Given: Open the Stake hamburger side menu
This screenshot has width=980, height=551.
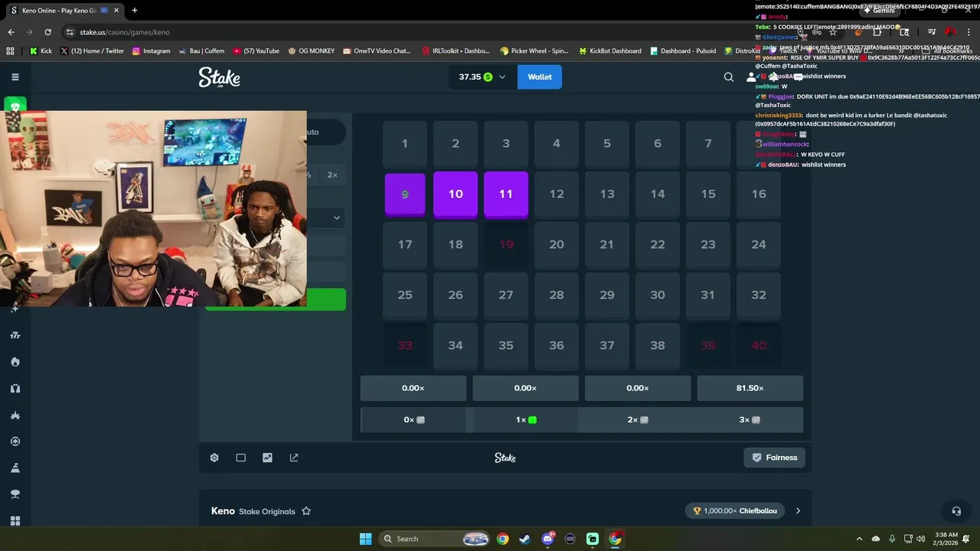Looking at the screenshot, I should [x=15, y=77].
